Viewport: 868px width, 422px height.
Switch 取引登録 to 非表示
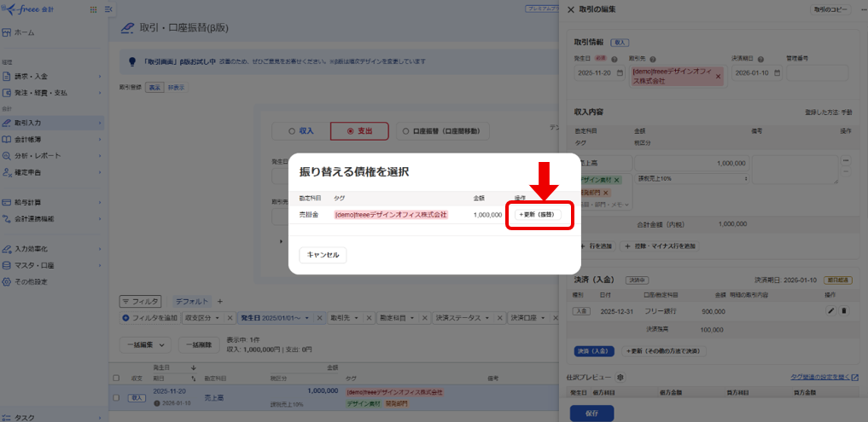pos(176,88)
